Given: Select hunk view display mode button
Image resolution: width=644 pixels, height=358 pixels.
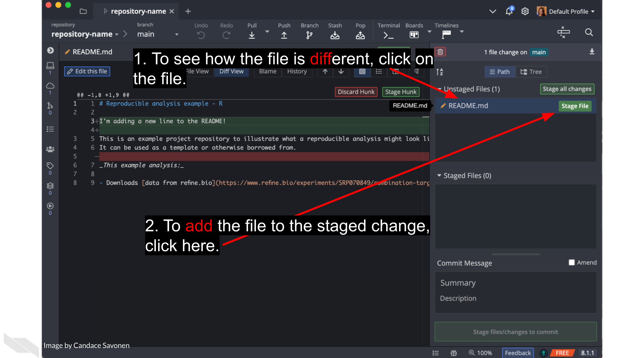Looking at the screenshot, I should tap(362, 71).
